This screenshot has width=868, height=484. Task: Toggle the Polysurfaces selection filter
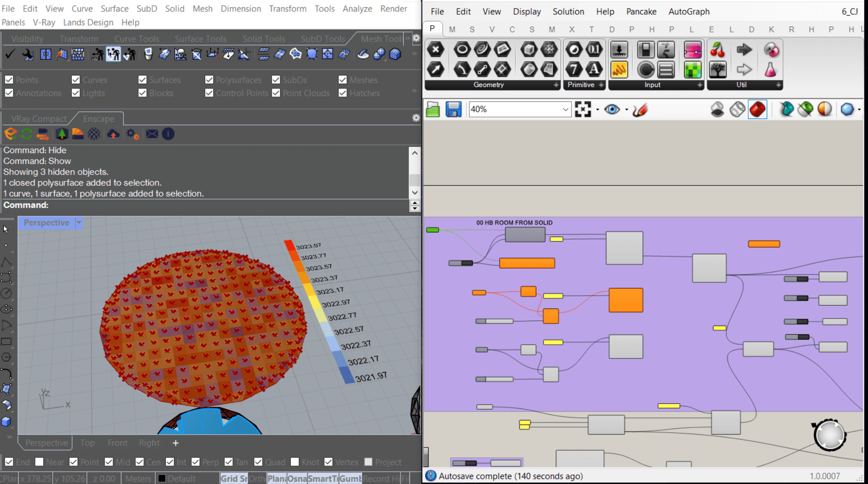pos(209,79)
